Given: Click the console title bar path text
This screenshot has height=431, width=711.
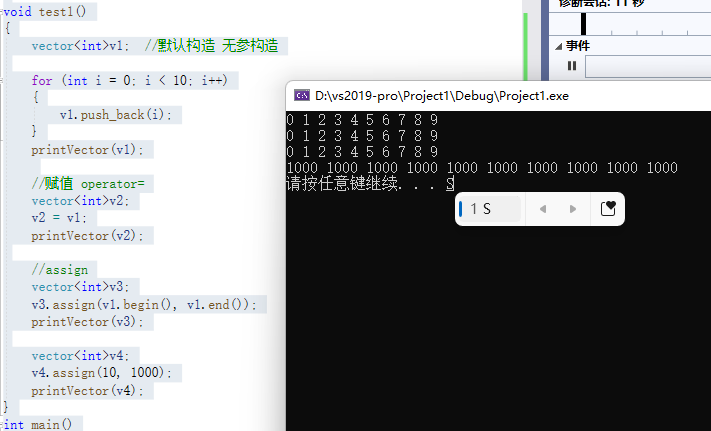Looking at the screenshot, I should (442, 96).
